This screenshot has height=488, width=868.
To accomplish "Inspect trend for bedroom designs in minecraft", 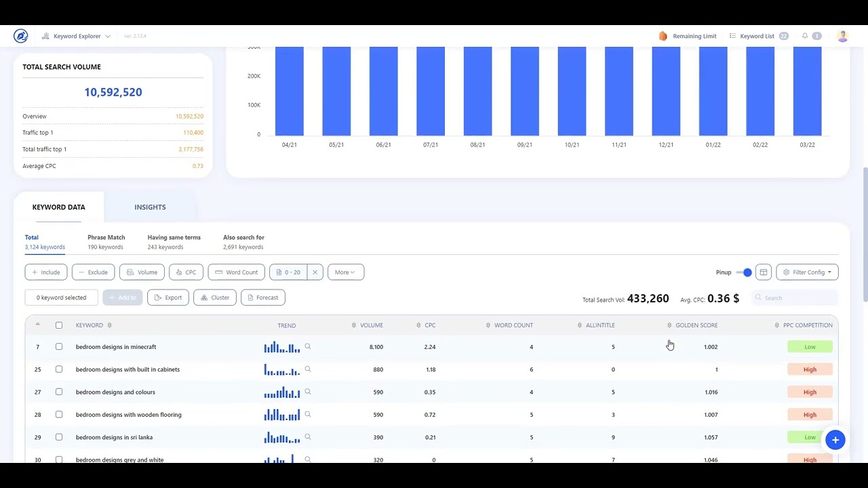I will point(307,346).
